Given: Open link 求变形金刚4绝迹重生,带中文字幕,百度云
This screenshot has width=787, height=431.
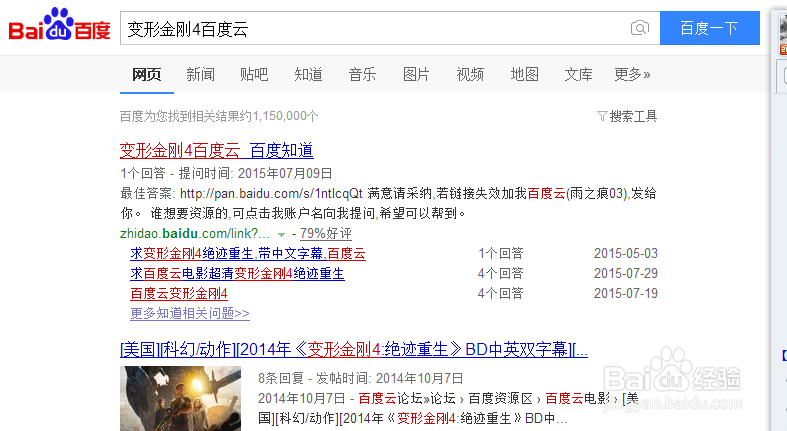Looking at the screenshot, I should 248,253.
